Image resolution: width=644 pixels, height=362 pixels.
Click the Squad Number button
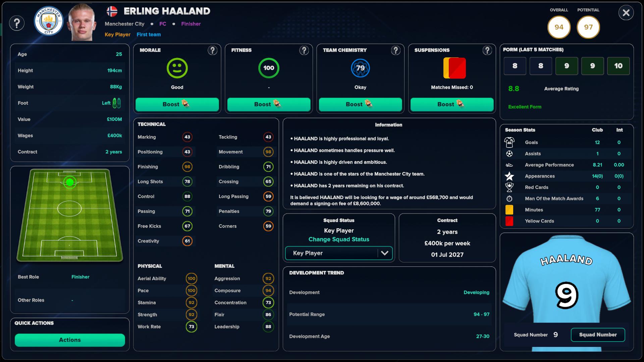[598, 335]
